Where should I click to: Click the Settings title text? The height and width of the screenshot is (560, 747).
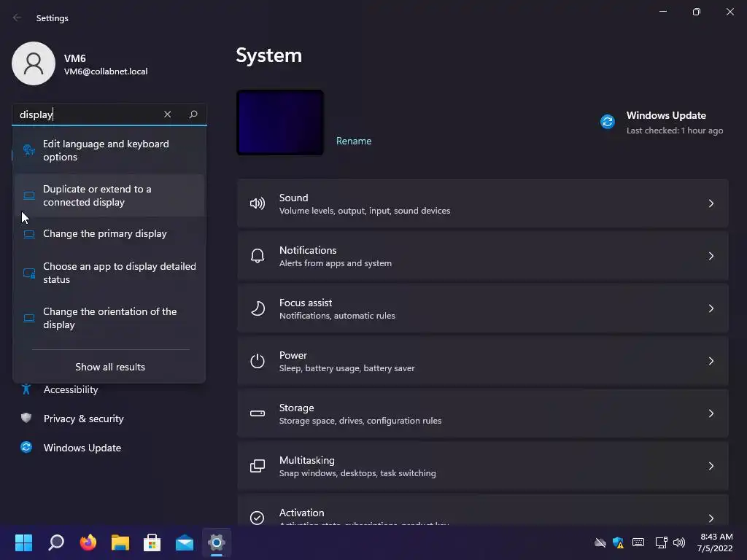click(53, 18)
